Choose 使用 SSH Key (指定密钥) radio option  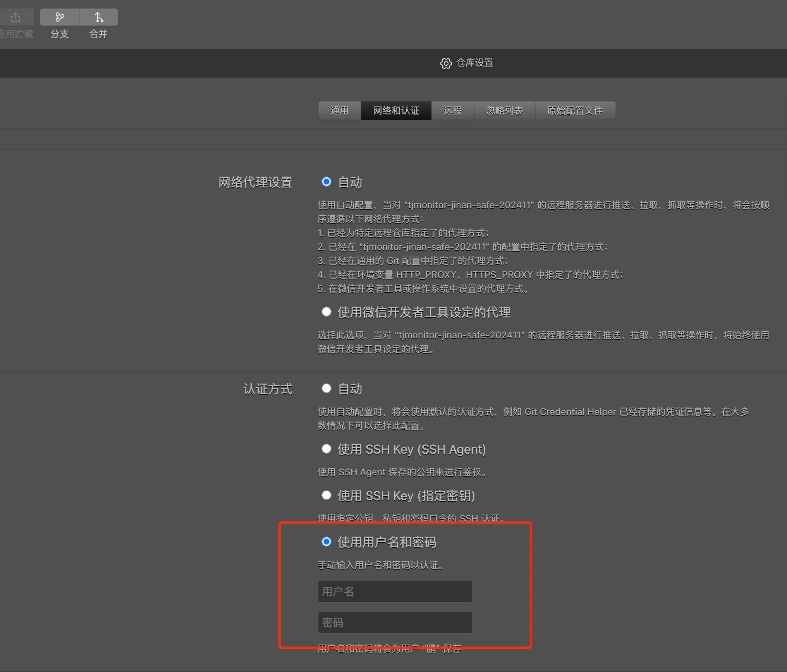326,495
